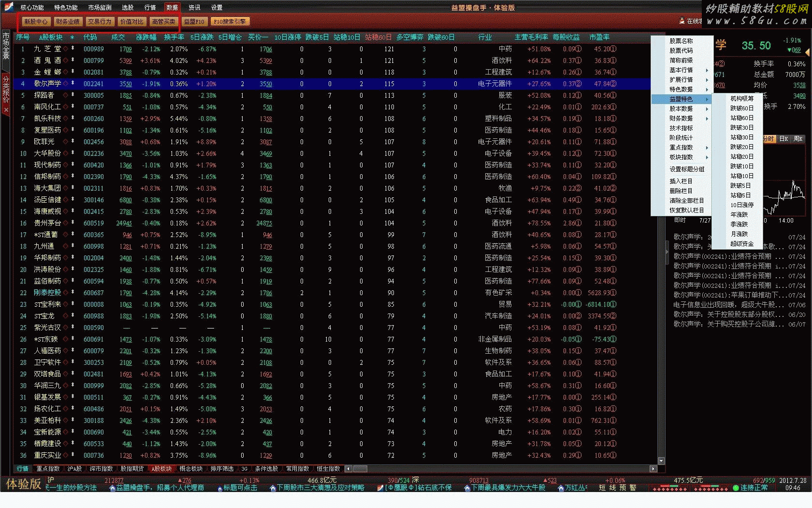Open the 特色功能 menu
Screen dimensions: 812x508
click(66, 8)
